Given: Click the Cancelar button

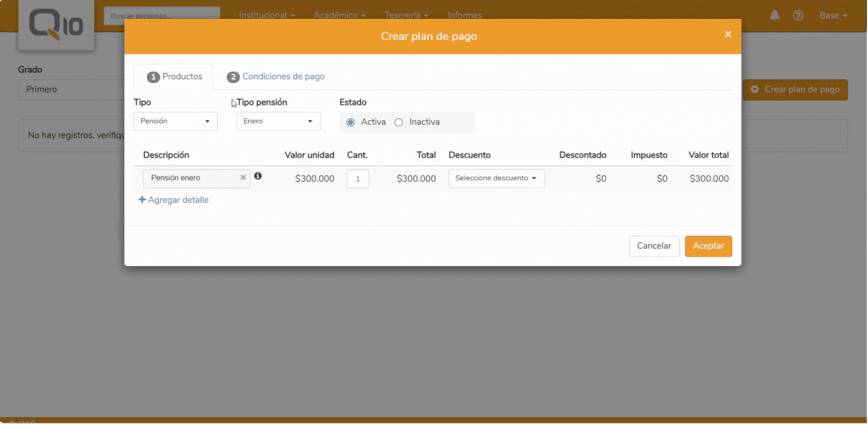Looking at the screenshot, I should [x=654, y=246].
